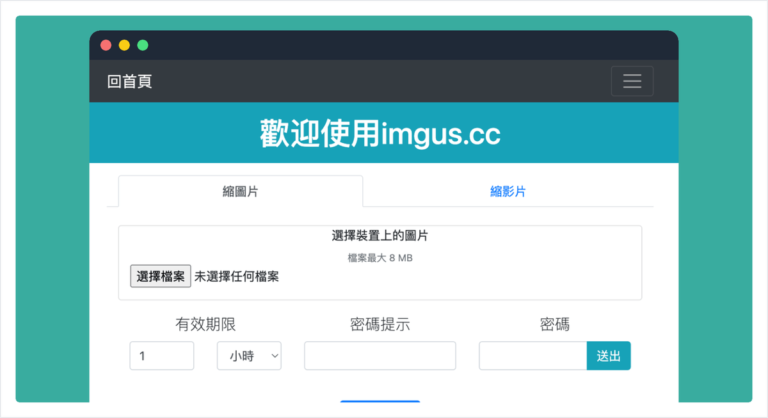Click the 有效期限 label
This screenshot has height=418, width=768.
pos(205,324)
